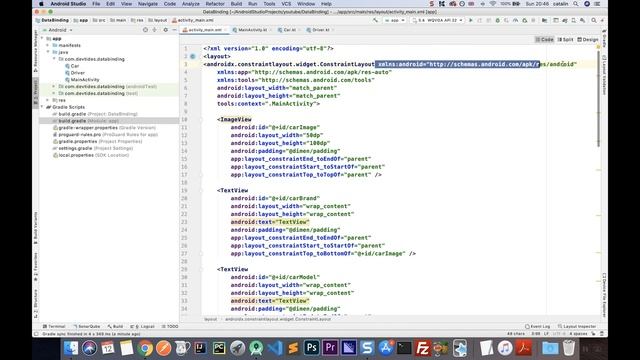Open the Refactor menu
The width and height of the screenshot is (640, 360).
(215, 4)
